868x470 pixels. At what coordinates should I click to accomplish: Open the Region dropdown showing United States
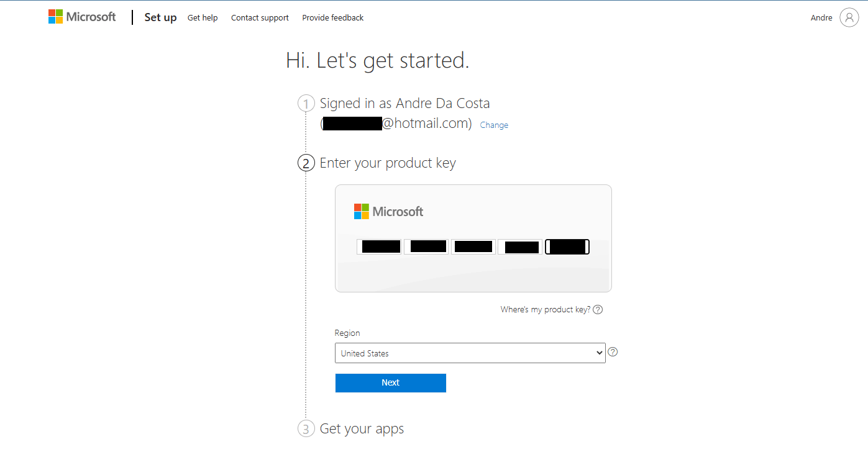(470, 353)
